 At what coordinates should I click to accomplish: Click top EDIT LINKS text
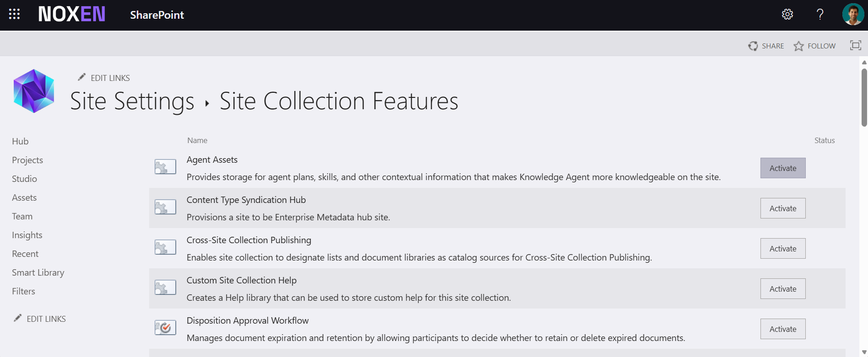pos(110,78)
